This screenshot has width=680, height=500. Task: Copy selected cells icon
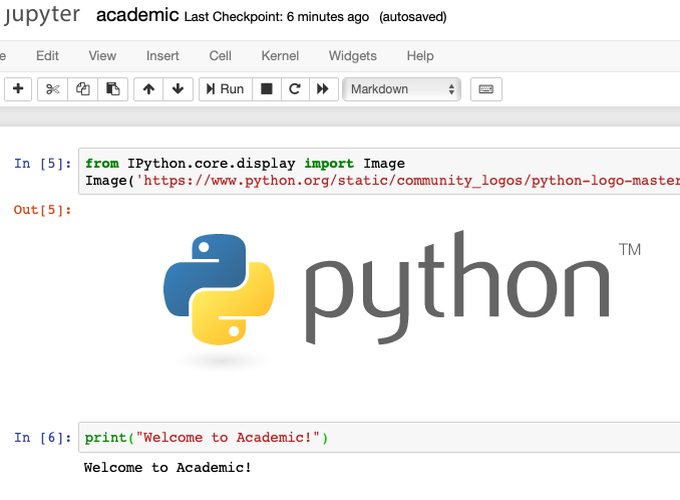coord(83,89)
